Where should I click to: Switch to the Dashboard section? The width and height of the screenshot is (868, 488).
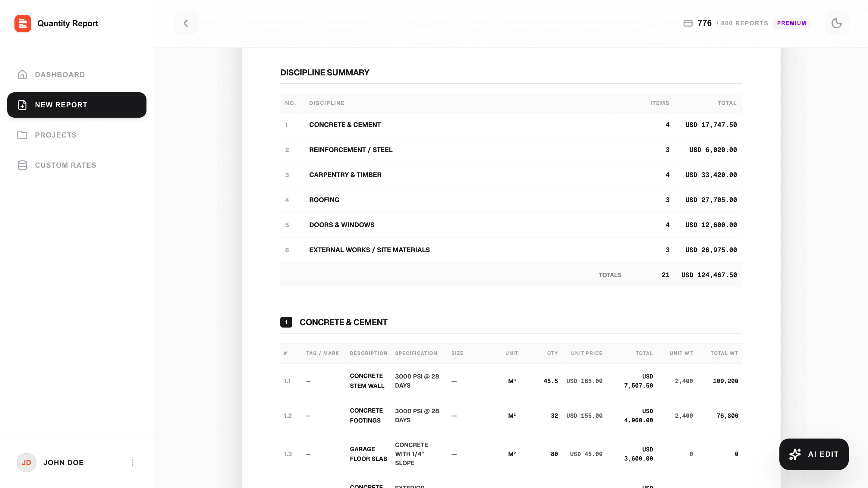click(60, 74)
